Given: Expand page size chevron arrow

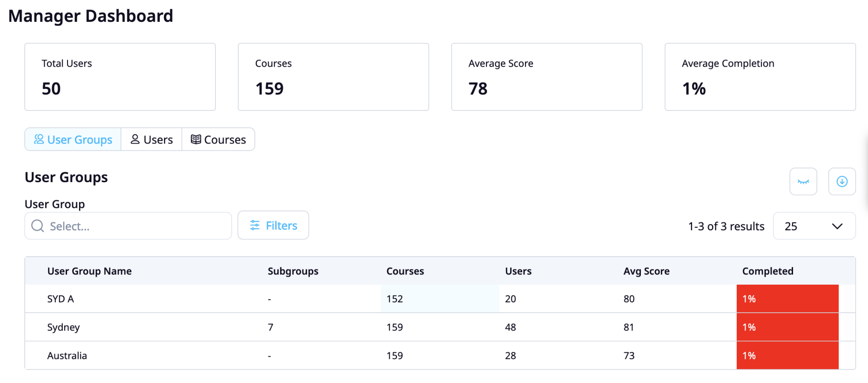Looking at the screenshot, I should point(837,226).
